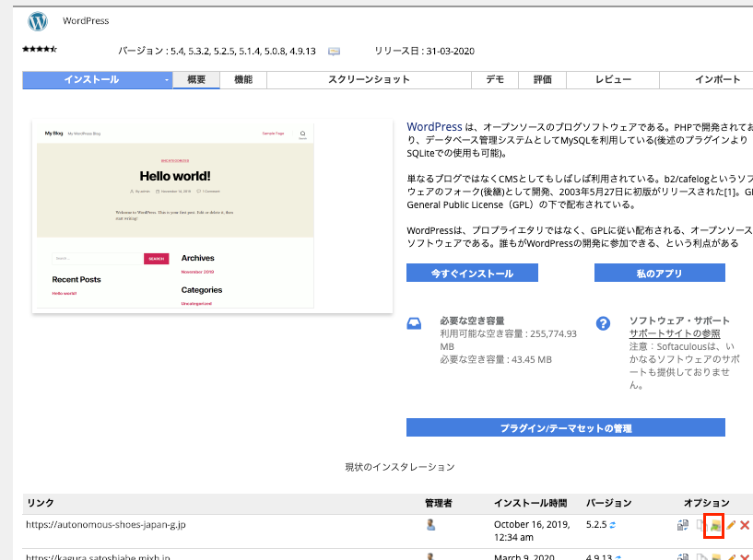Click update arrows icon next to version 5.2.5
Image resolution: width=753 pixels, height=560 pixels.
613,525
